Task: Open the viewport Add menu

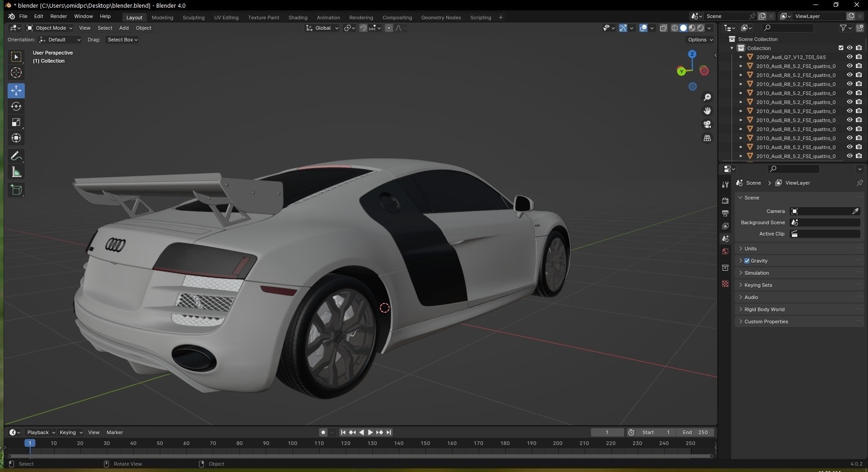Action: [x=124, y=28]
